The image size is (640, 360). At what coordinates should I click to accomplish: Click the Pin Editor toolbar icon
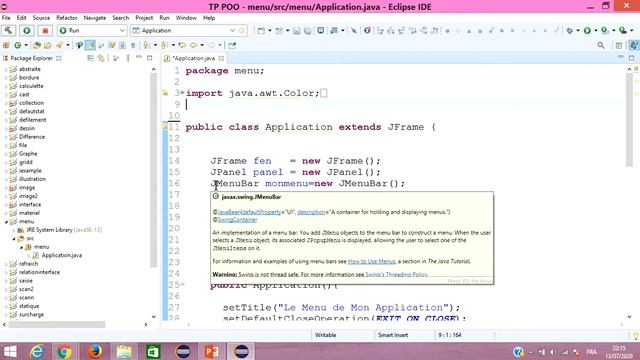point(232,45)
